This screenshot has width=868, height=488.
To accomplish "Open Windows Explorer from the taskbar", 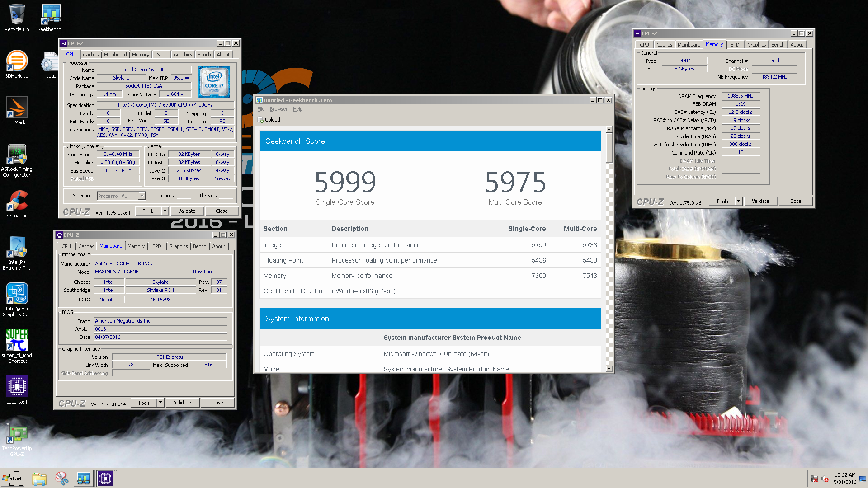I will click(x=39, y=479).
